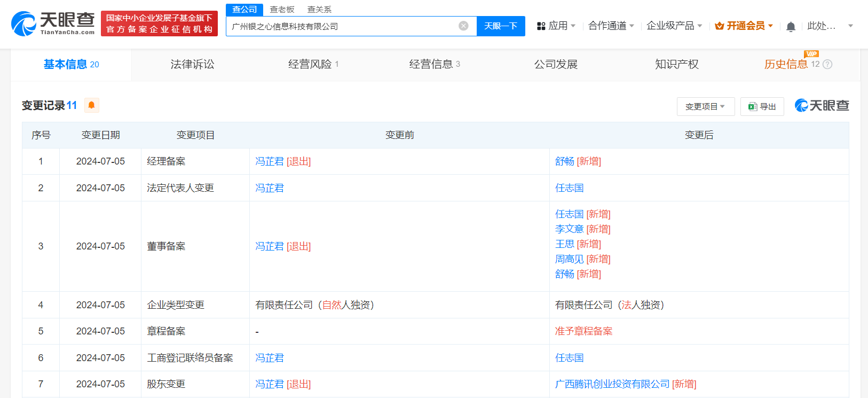Switch to the 知识产权 tab

click(676, 65)
